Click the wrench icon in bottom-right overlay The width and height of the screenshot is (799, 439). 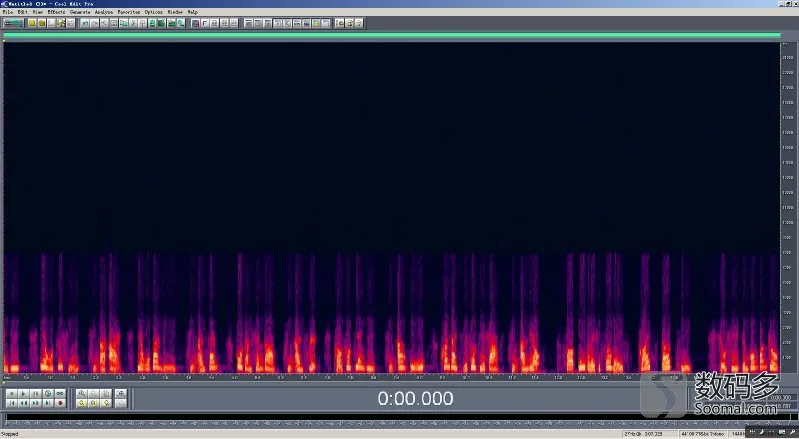click(792, 432)
